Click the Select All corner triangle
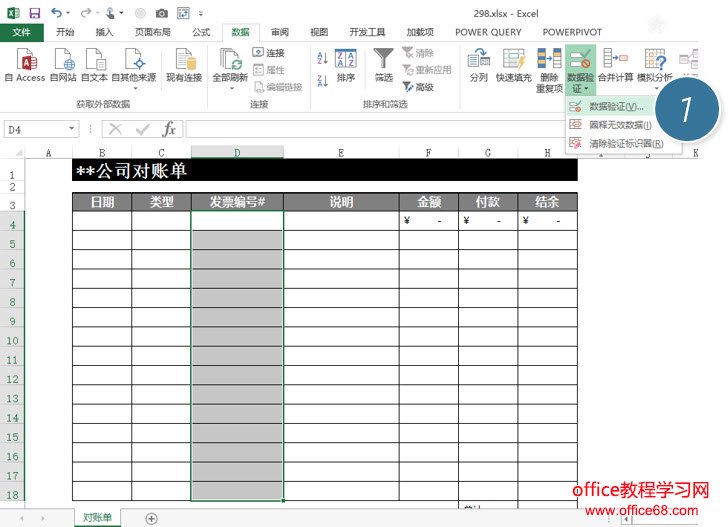This screenshot has height=527, width=728. pos(19,152)
